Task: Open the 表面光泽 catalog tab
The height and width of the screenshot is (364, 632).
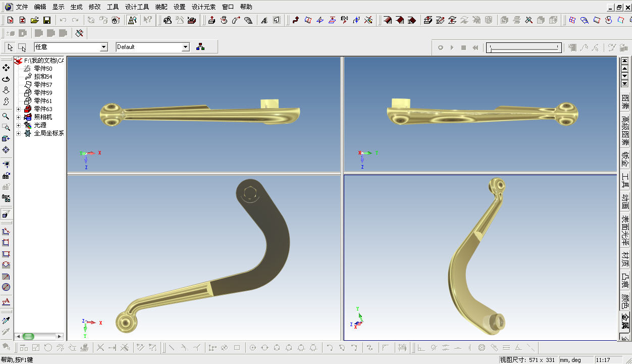Action: [x=625, y=230]
